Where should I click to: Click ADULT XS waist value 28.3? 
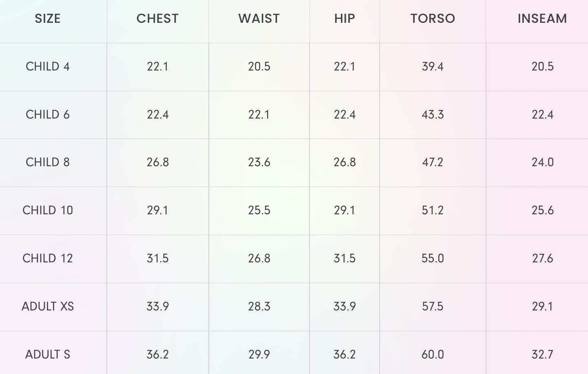[x=259, y=306]
